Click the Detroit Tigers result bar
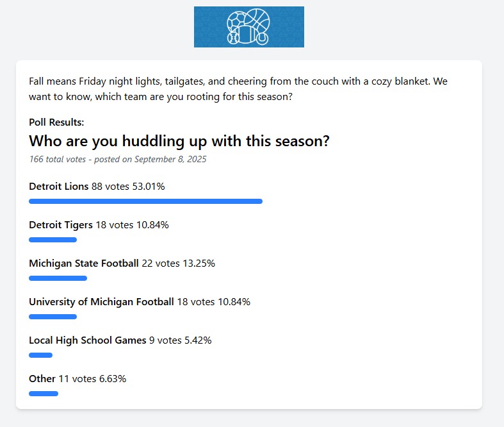The image size is (504, 427). [x=53, y=240]
